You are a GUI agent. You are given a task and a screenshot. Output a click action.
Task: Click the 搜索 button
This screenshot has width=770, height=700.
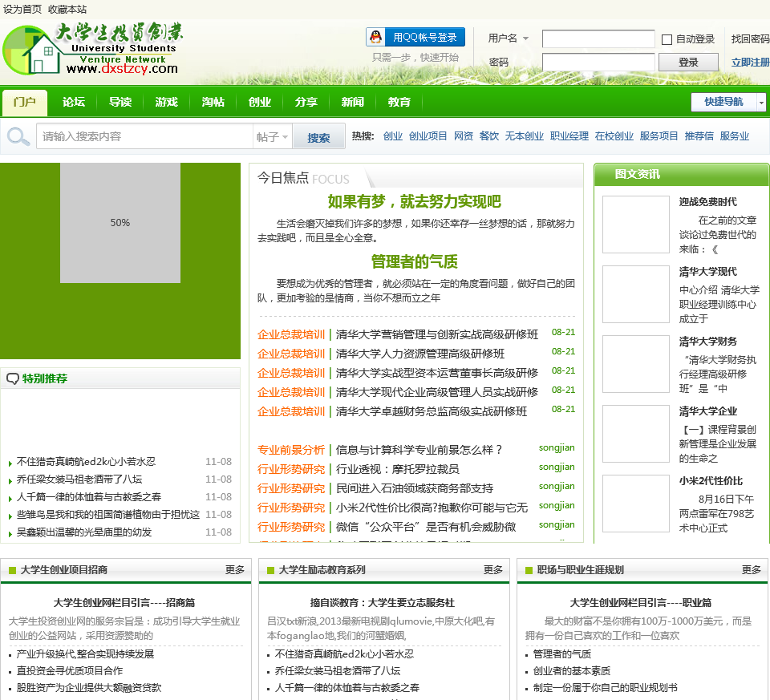tap(318, 138)
